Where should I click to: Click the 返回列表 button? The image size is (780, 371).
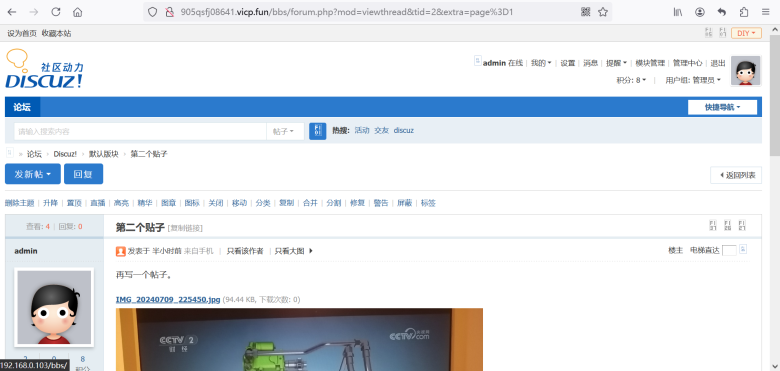(736, 175)
